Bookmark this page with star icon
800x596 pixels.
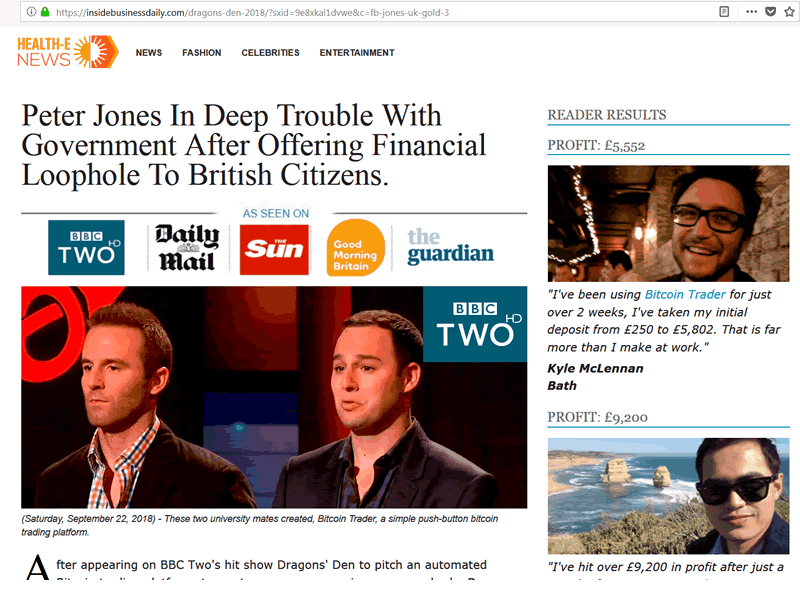pos(789,12)
